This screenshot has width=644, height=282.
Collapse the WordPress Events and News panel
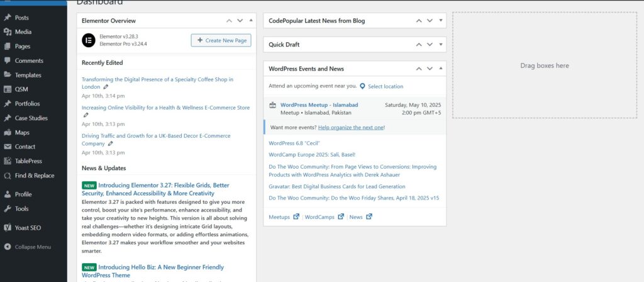click(441, 69)
